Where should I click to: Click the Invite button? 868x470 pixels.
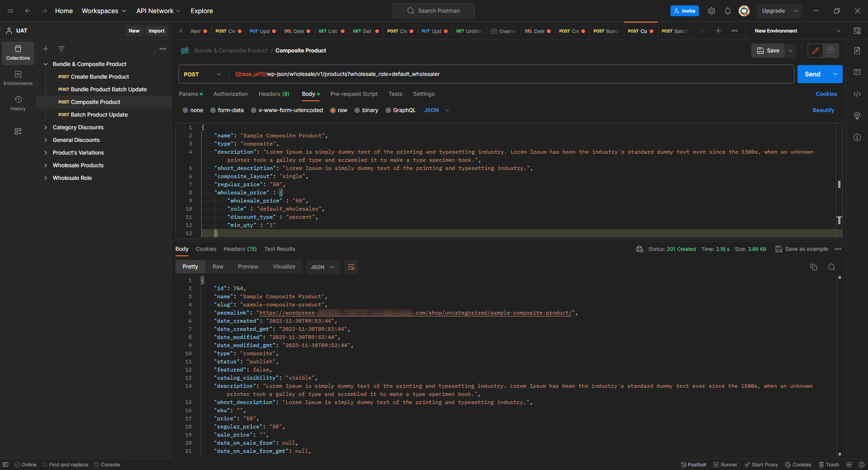click(x=684, y=11)
